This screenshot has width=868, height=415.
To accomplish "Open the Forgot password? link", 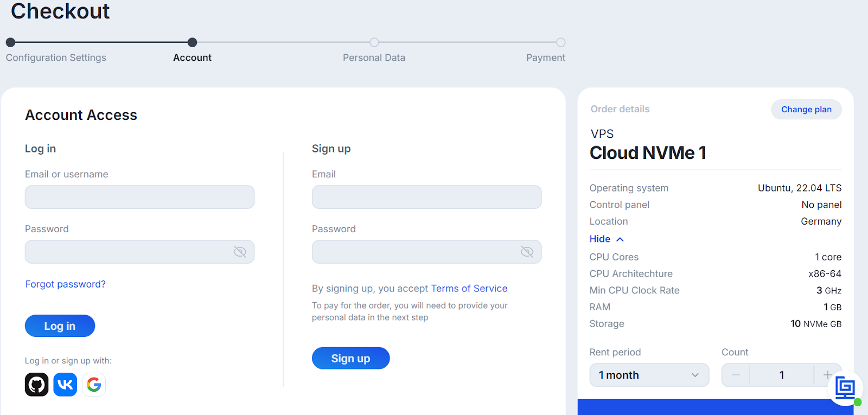I will pyautogui.click(x=66, y=284).
